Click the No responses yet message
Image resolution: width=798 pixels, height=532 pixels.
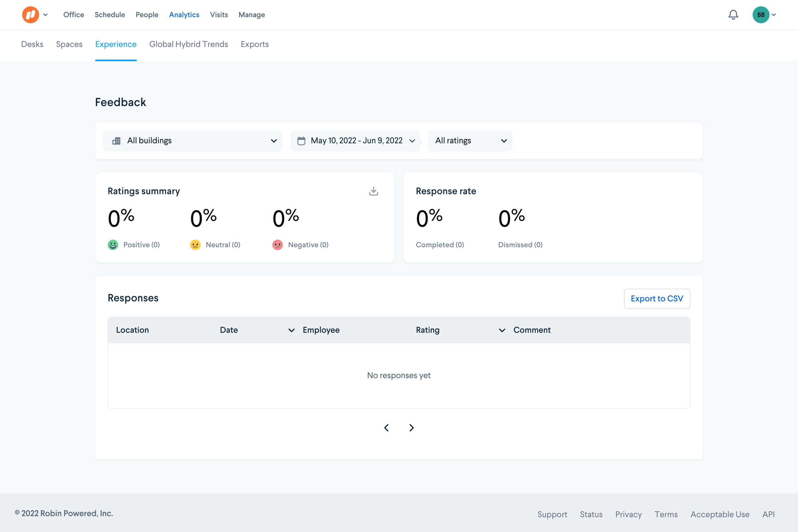[399, 375]
